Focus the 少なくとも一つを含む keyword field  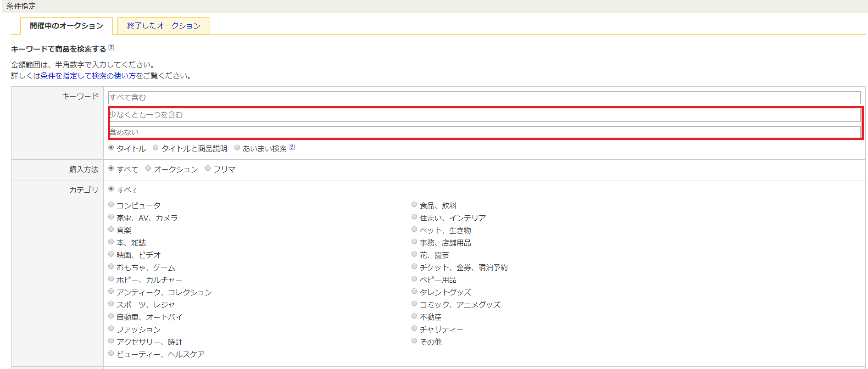tap(484, 115)
